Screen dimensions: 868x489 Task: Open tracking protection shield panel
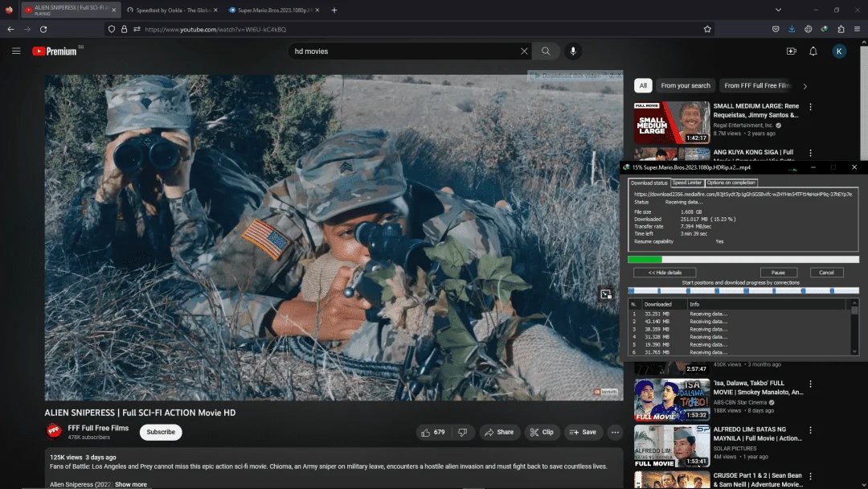pyautogui.click(x=112, y=29)
